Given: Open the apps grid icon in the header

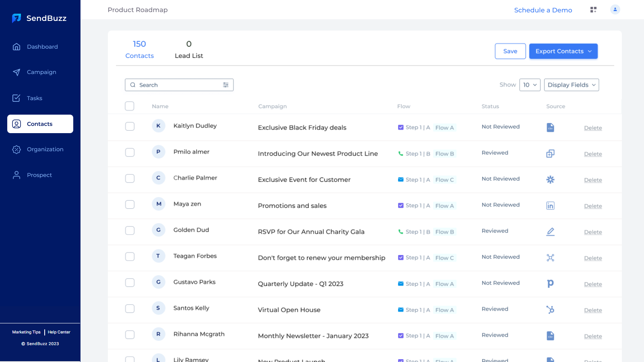Looking at the screenshot, I should click(593, 9).
